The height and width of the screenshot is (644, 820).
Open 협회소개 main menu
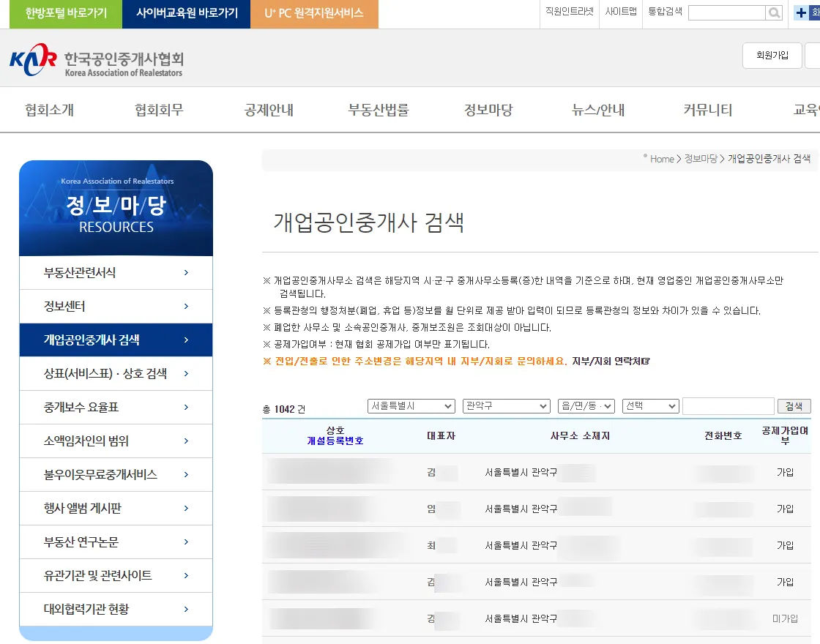(x=50, y=110)
